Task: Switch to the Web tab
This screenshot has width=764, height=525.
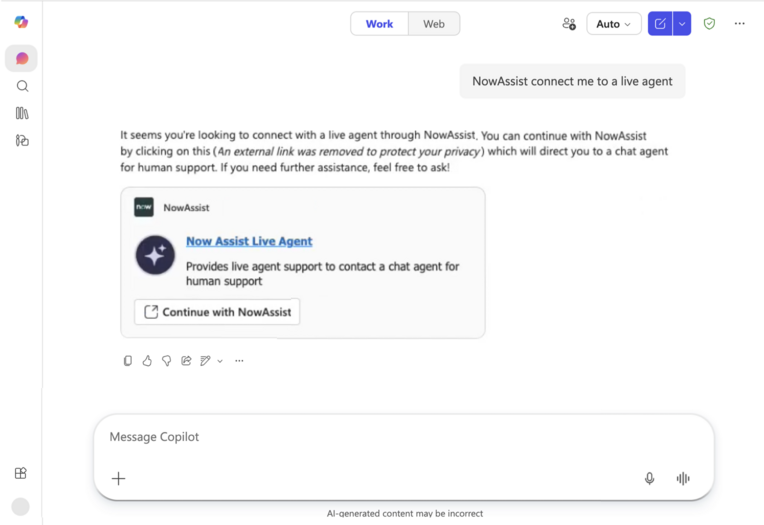Action: coord(434,24)
